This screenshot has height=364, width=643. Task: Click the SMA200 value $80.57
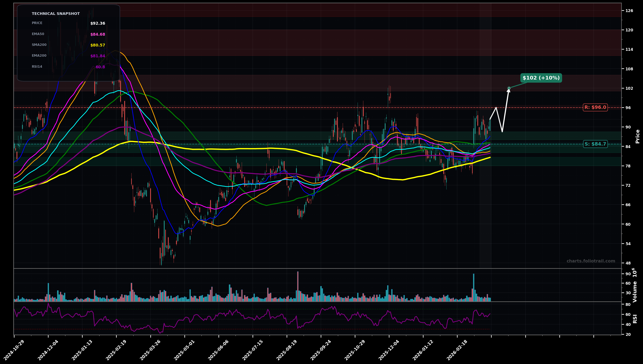tap(98, 45)
